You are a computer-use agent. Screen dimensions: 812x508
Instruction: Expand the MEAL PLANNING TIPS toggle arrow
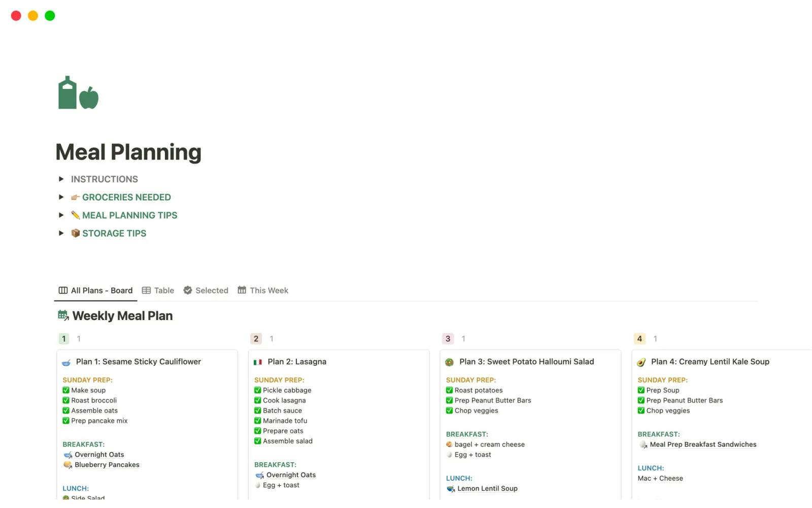pos(61,215)
